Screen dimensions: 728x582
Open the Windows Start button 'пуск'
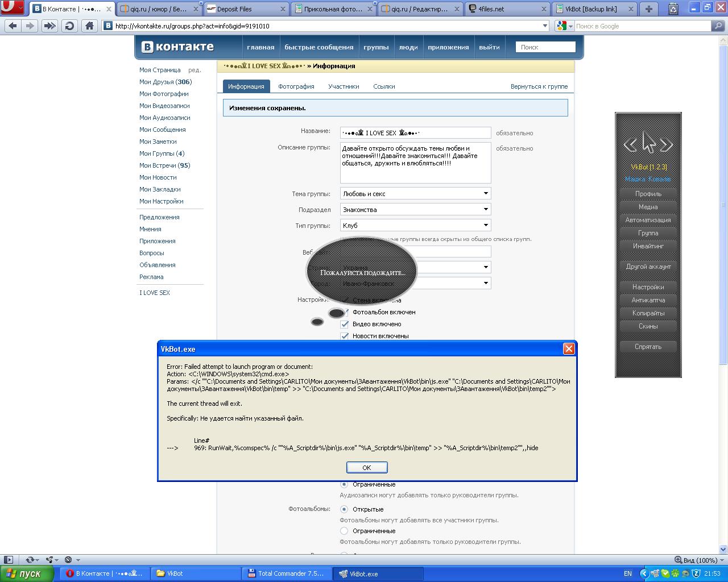(27, 573)
